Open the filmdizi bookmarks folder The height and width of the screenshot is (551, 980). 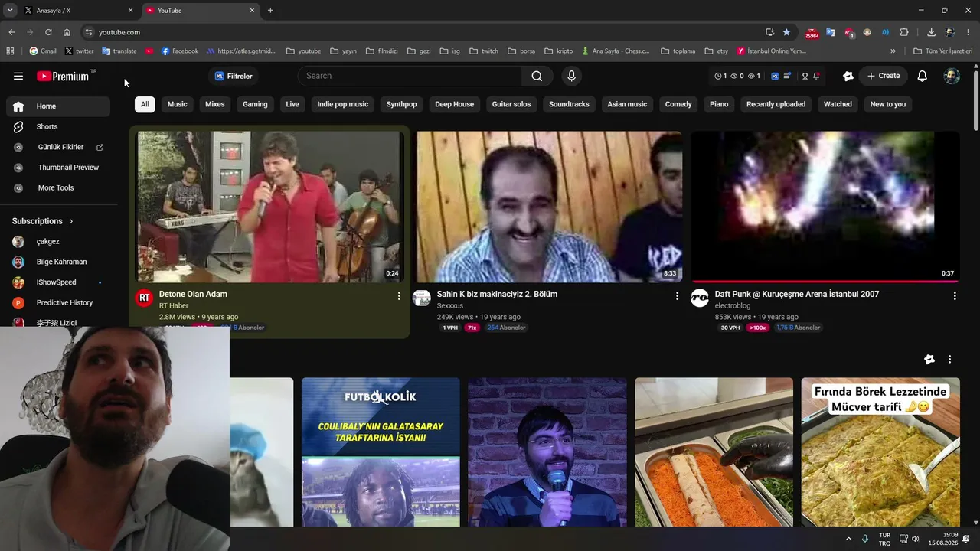pyautogui.click(x=381, y=51)
